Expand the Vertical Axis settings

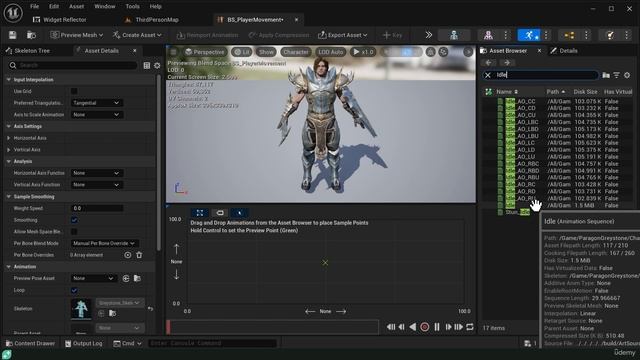coord(9,150)
